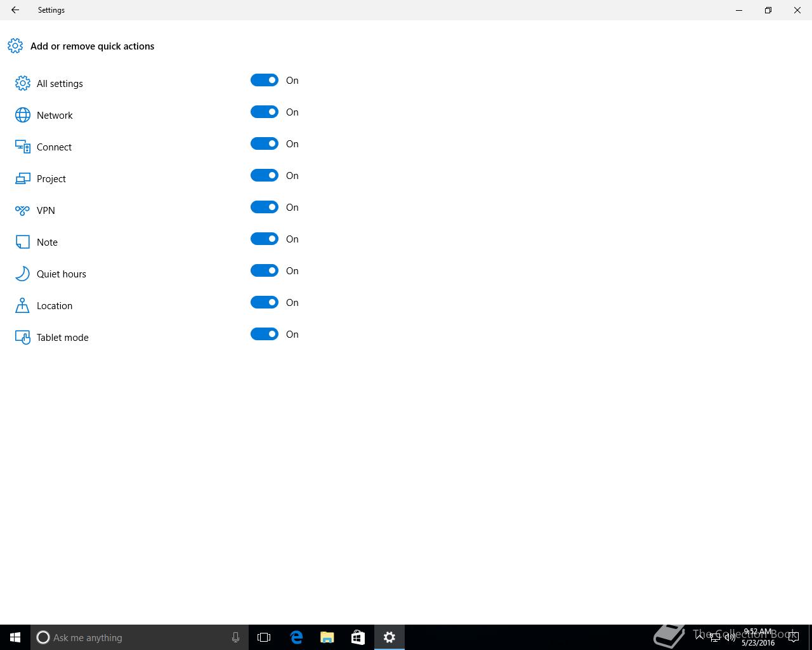Image resolution: width=812 pixels, height=650 pixels.
Task: Click the Tablet mode icon
Action: point(23,337)
